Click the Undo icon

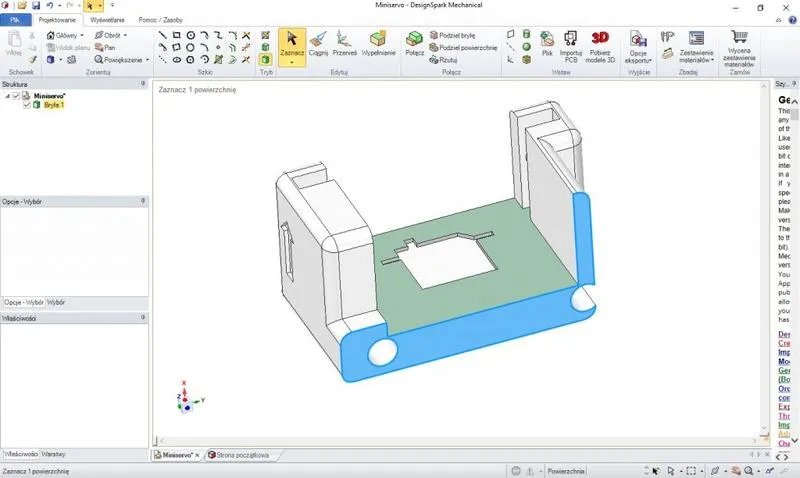click(x=49, y=6)
